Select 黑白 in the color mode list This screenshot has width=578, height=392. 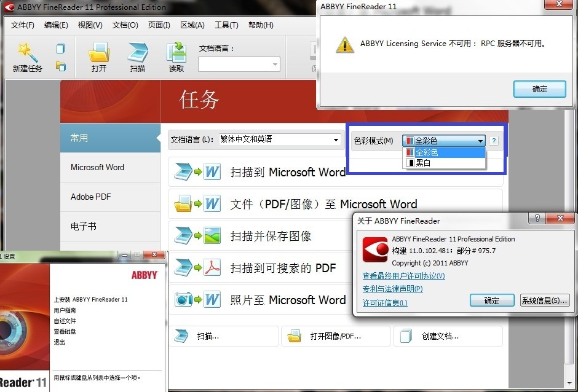tap(445, 162)
